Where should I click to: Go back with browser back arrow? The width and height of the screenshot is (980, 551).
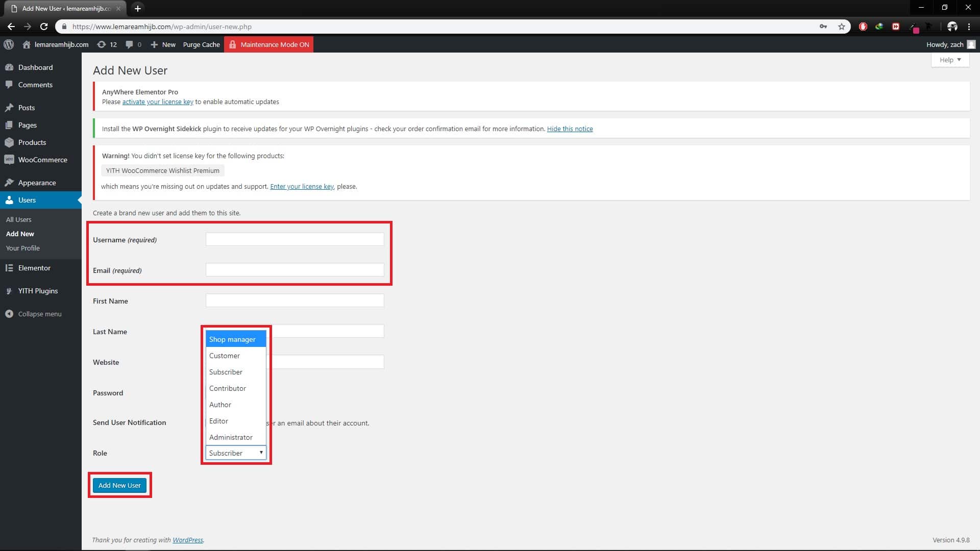pyautogui.click(x=11, y=27)
